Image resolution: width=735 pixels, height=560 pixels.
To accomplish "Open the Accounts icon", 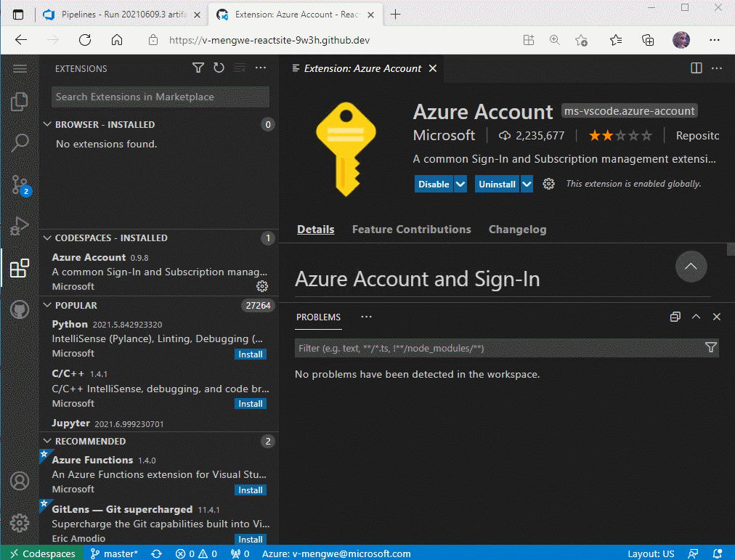I will pos(20,481).
